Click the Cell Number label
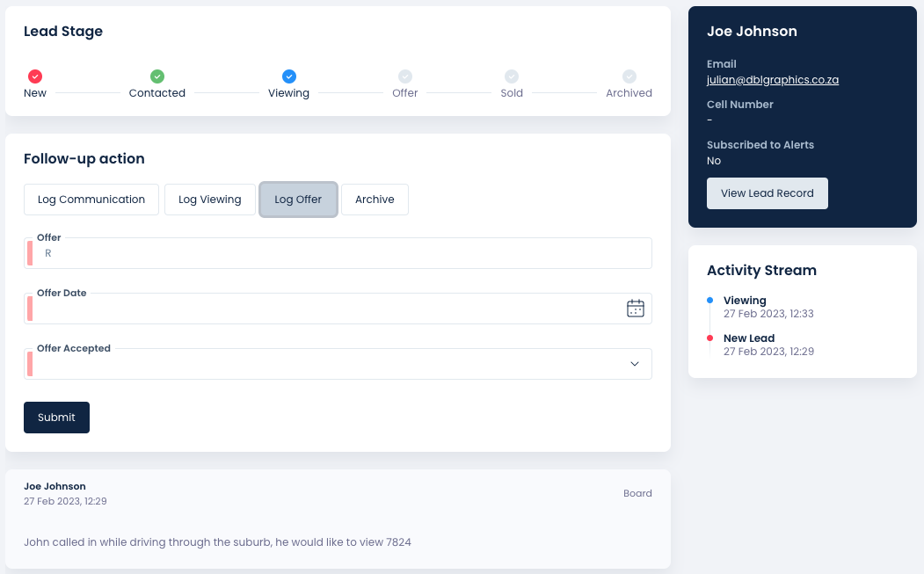 (739, 105)
